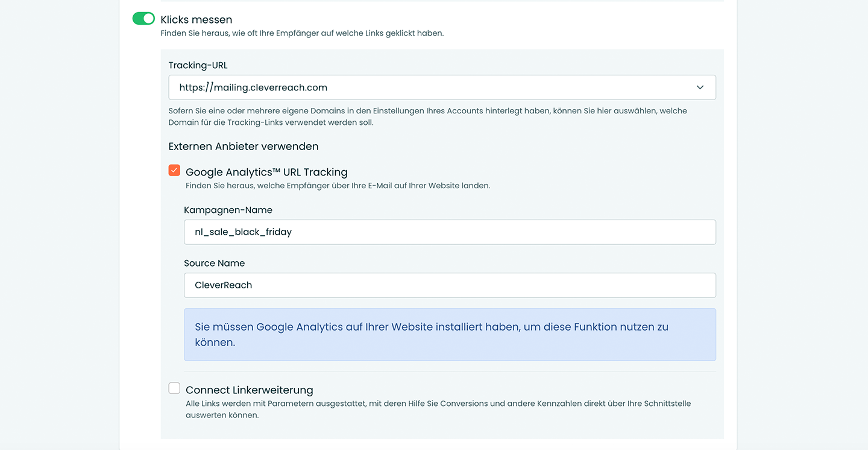
Task: Click the description below Google Analytics tracking
Action: [x=338, y=186]
